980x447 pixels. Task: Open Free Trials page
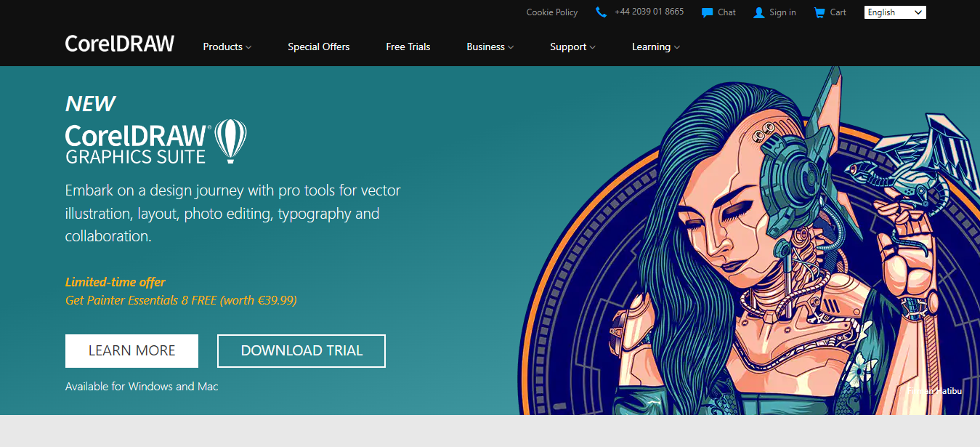408,47
